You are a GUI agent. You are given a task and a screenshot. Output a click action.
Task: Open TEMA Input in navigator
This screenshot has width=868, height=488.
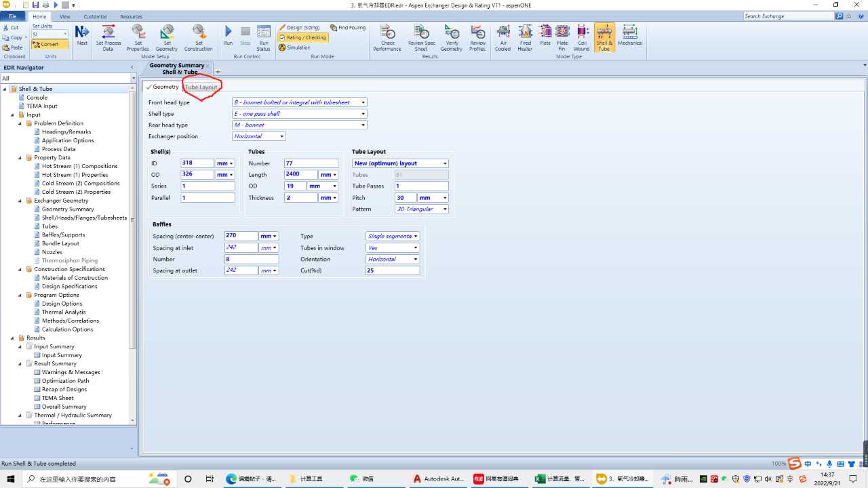(x=41, y=106)
